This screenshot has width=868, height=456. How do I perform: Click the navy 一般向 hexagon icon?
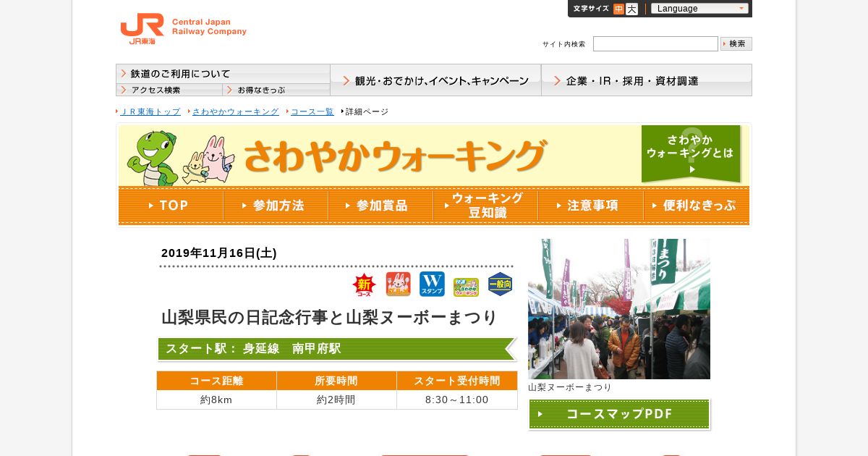(500, 284)
